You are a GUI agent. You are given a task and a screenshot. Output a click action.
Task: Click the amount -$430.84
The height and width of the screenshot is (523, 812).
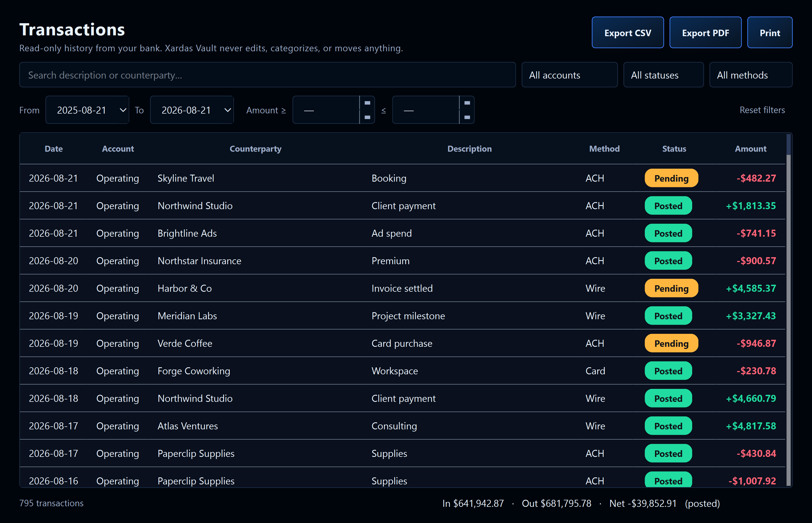coord(756,453)
